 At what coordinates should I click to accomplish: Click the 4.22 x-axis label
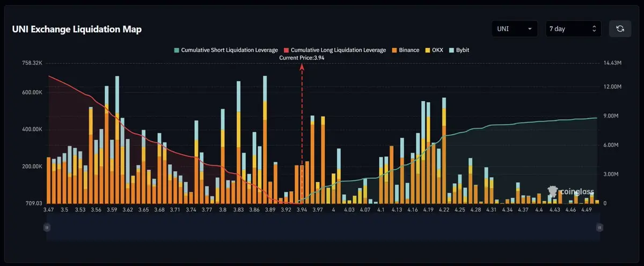click(x=444, y=210)
